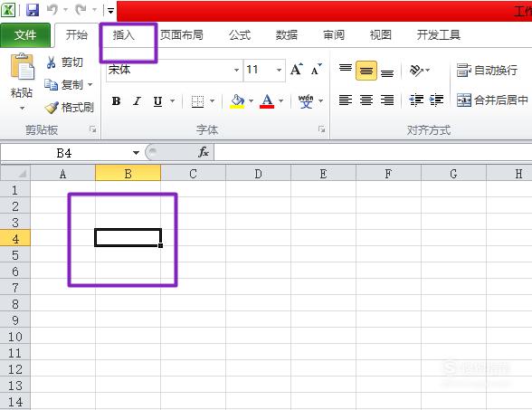Increase font size with large A icon

[297, 70]
